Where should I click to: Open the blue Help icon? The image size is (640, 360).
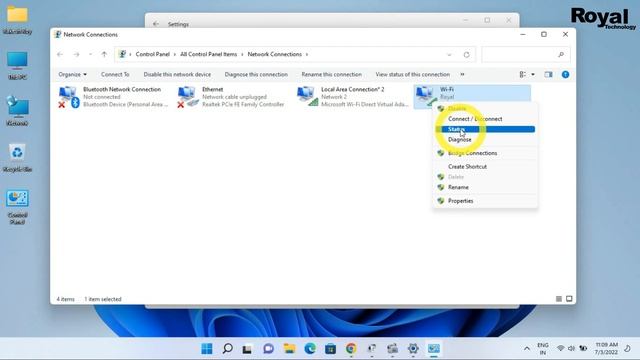click(x=565, y=75)
